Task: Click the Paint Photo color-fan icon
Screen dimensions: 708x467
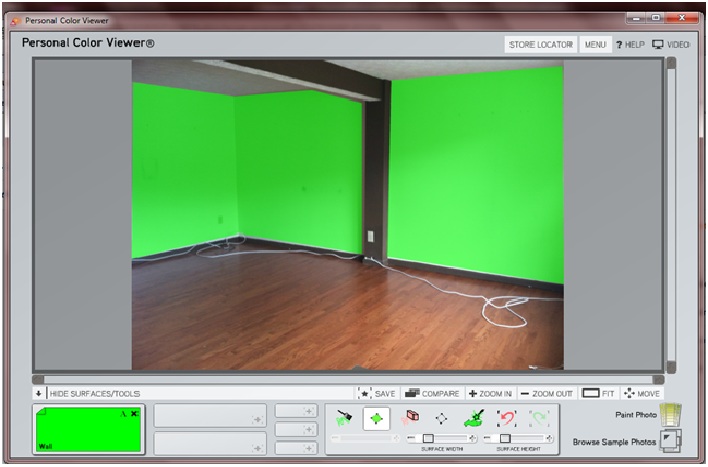Action: tap(671, 415)
